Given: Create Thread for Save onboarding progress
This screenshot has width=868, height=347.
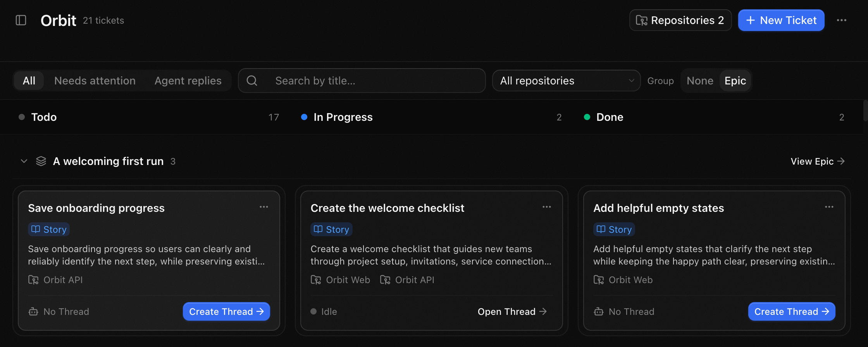Looking at the screenshot, I should click(226, 311).
